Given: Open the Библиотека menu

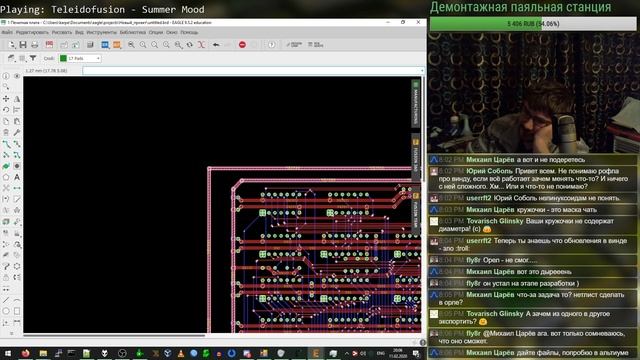Looking at the screenshot, I should pos(133,32).
